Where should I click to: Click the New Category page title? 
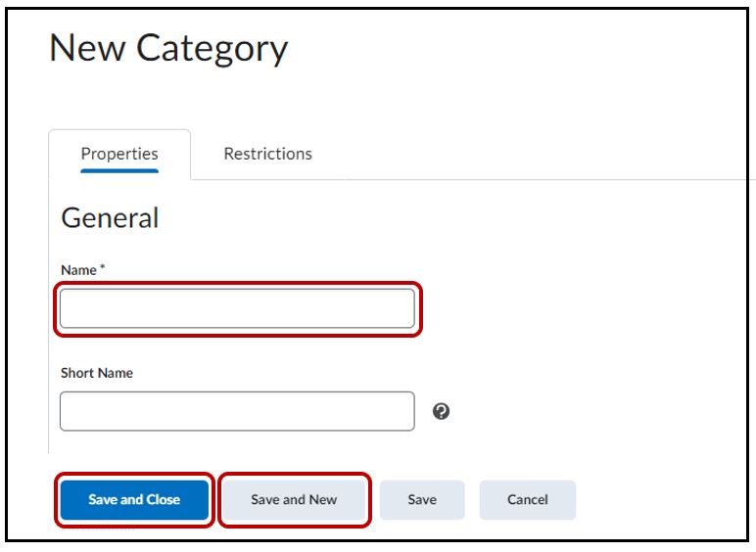point(168,49)
